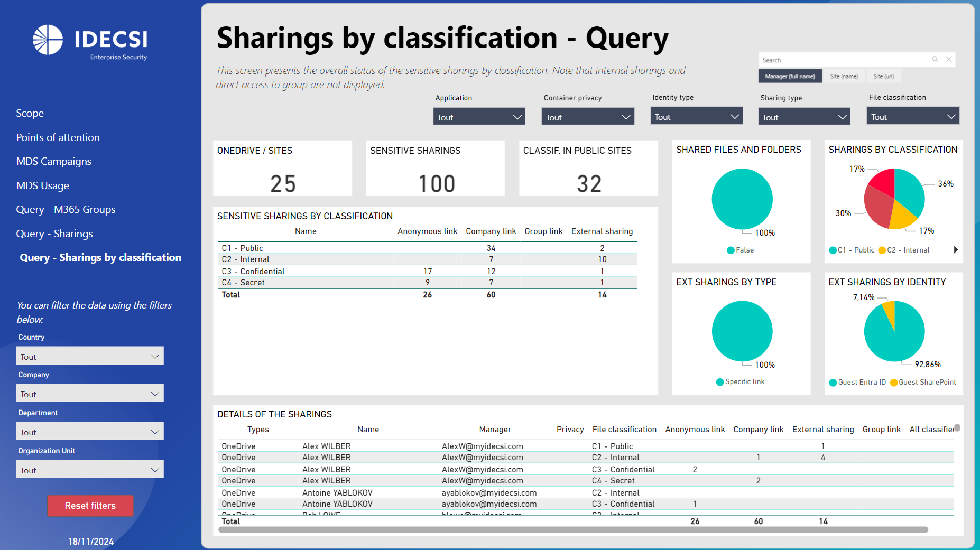Viewport: 980px width, 550px height.
Task: Navigate to Query - Sharings
Action: pos(54,234)
